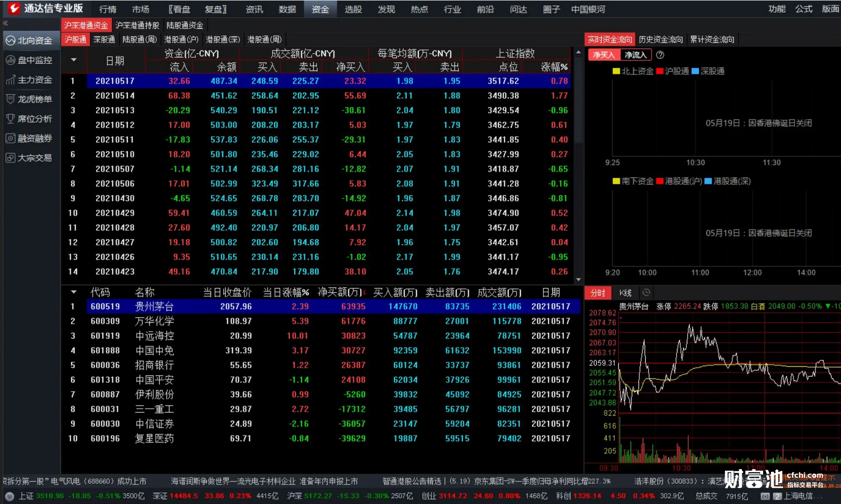Open the 资讯 menu
Screen dimensions: 841x504
point(254,9)
